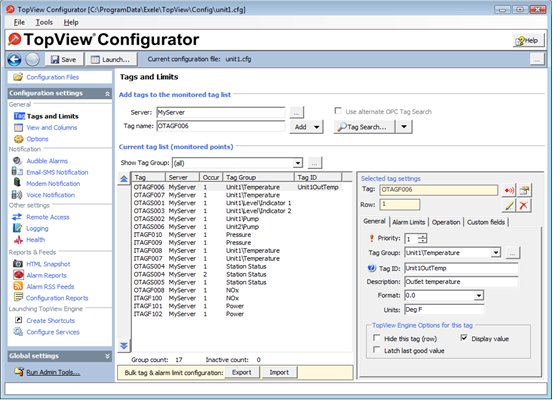This screenshot has width=553, height=400.
Task: Open Health pulse icon
Action: (x=18, y=240)
